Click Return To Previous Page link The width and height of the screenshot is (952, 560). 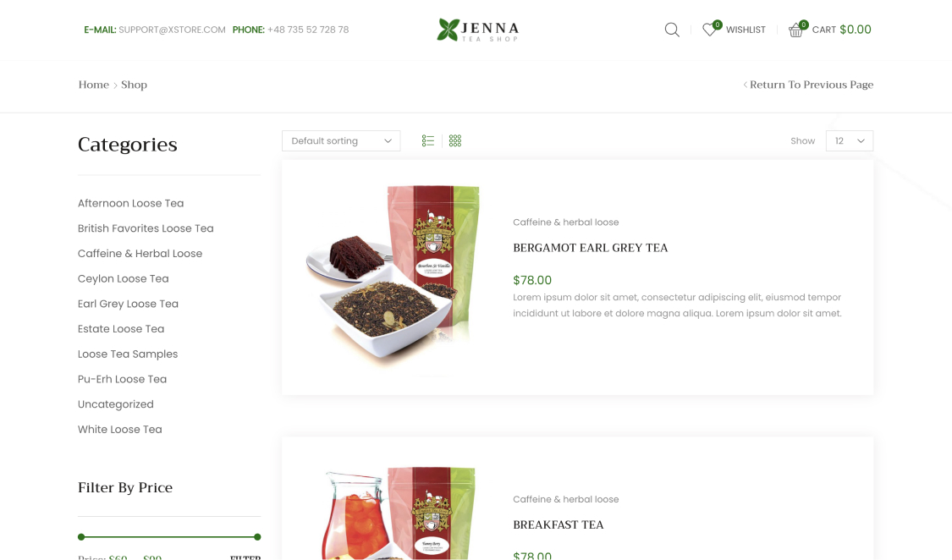[812, 85]
